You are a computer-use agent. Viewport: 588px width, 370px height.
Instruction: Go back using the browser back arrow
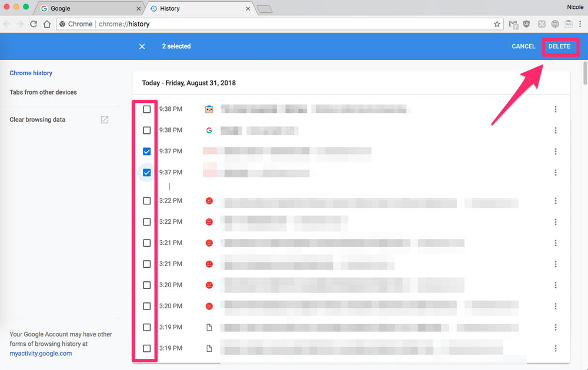(6, 24)
